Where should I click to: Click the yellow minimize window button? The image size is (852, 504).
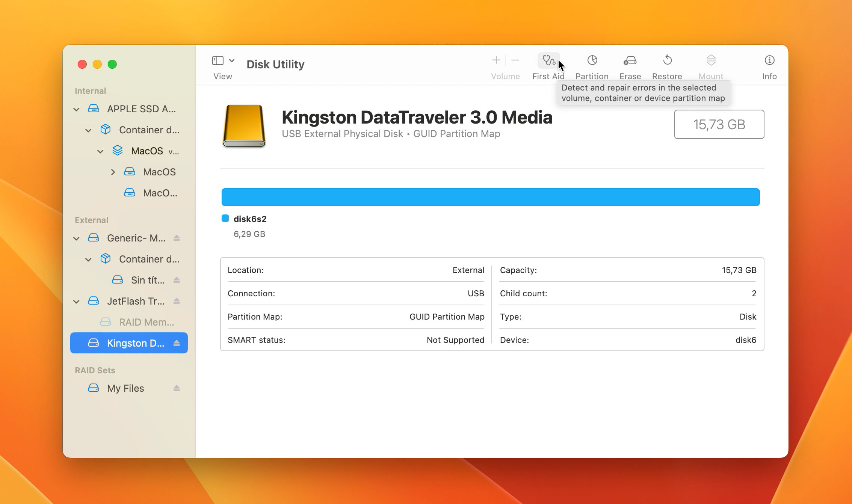[x=97, y=64]
